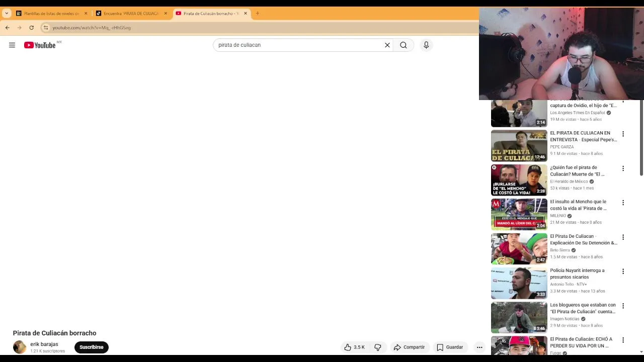644x362 pixels.
Task: Open options menu for Policía Nayarit interroga video
Action: (x=623, y=271)
